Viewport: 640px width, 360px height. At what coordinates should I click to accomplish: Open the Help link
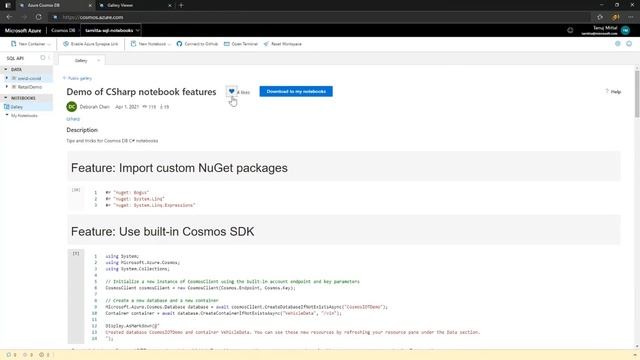click(613, 92)
